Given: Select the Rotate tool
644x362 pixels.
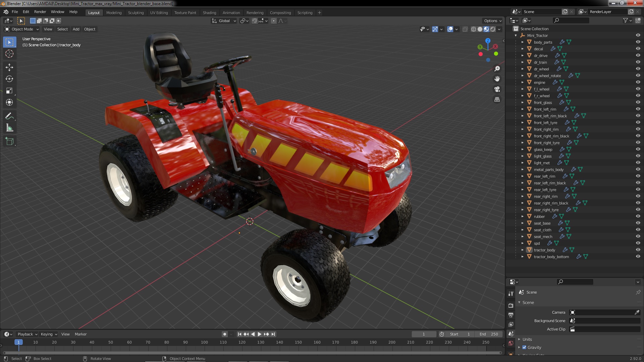Looking at the screenshot, I should 9,79.
